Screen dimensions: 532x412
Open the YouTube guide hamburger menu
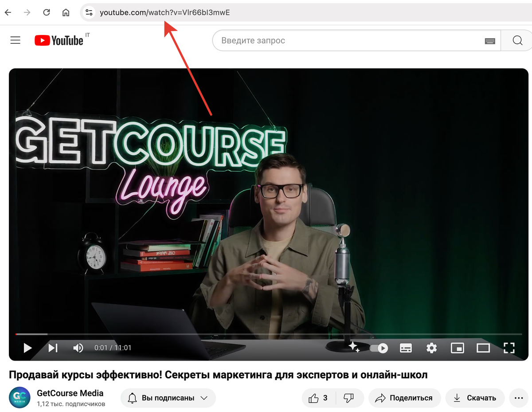pos(16,40)
